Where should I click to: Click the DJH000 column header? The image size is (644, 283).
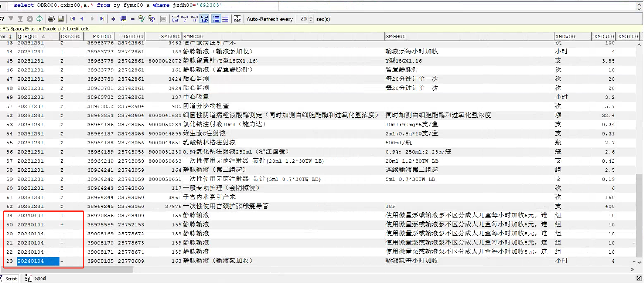(129, 36)
